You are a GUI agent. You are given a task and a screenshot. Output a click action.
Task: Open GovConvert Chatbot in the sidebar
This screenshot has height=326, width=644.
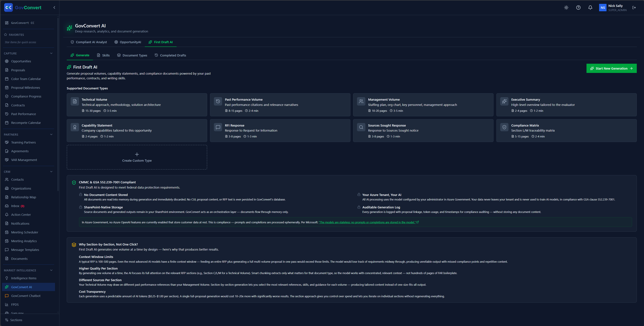click(28, 296)
